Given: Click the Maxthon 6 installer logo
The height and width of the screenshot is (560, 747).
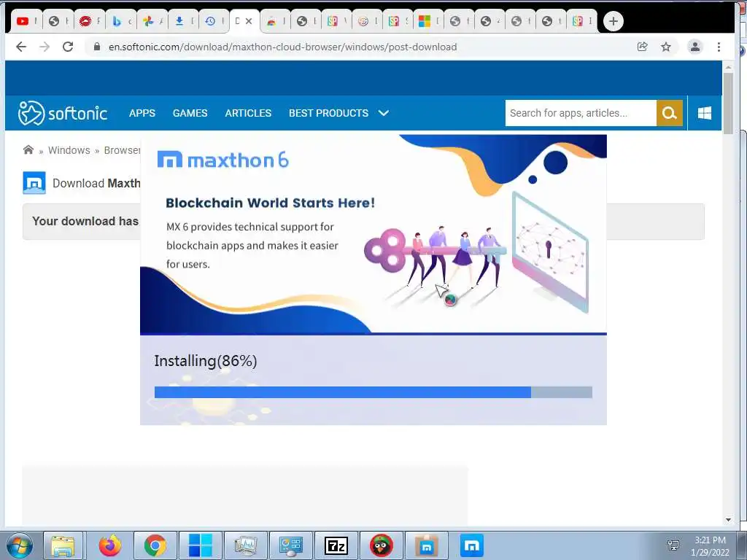Looking at the screenshot, I should click(223, 160).
